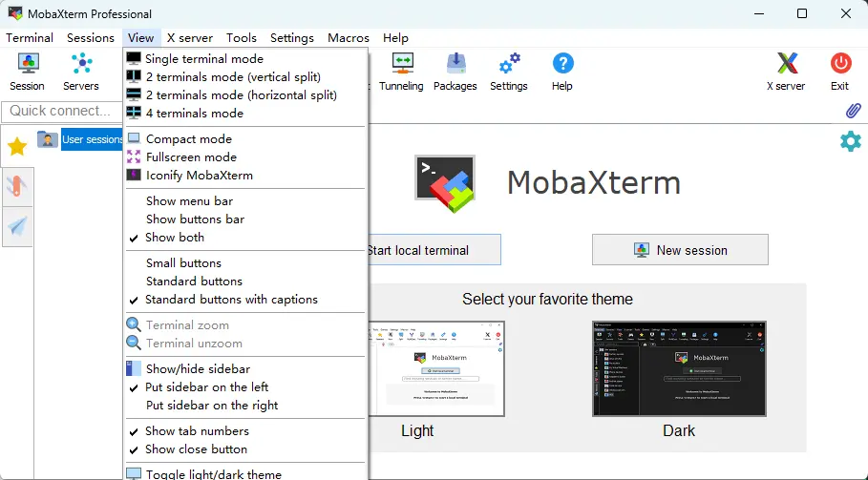Open the Swiss knife tools sidebar tab

[x=17, y=187]
